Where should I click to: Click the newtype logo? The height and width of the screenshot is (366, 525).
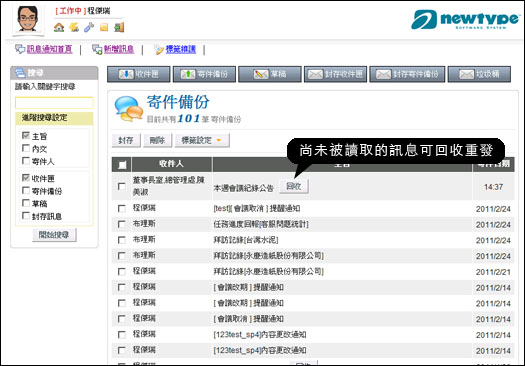pyautogui.click(x=465, y=19)
